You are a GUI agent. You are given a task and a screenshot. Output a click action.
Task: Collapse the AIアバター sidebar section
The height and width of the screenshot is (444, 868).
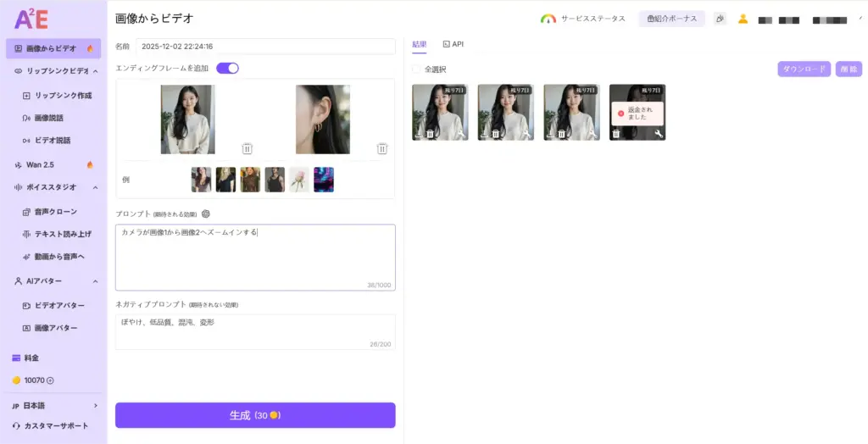tap(95, 281)
